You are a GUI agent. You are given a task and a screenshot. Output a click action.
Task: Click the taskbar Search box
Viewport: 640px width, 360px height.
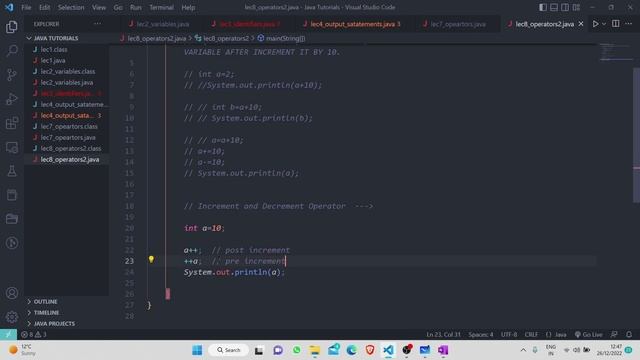228,350
